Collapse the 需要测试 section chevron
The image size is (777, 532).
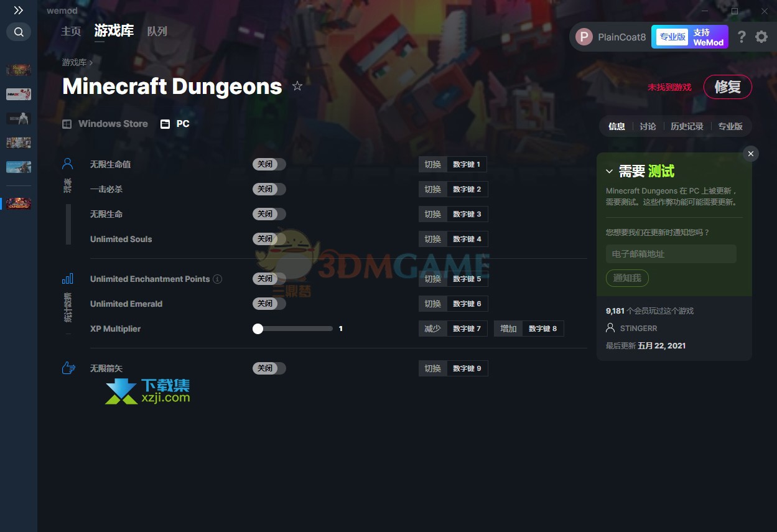tap(609, 172)
